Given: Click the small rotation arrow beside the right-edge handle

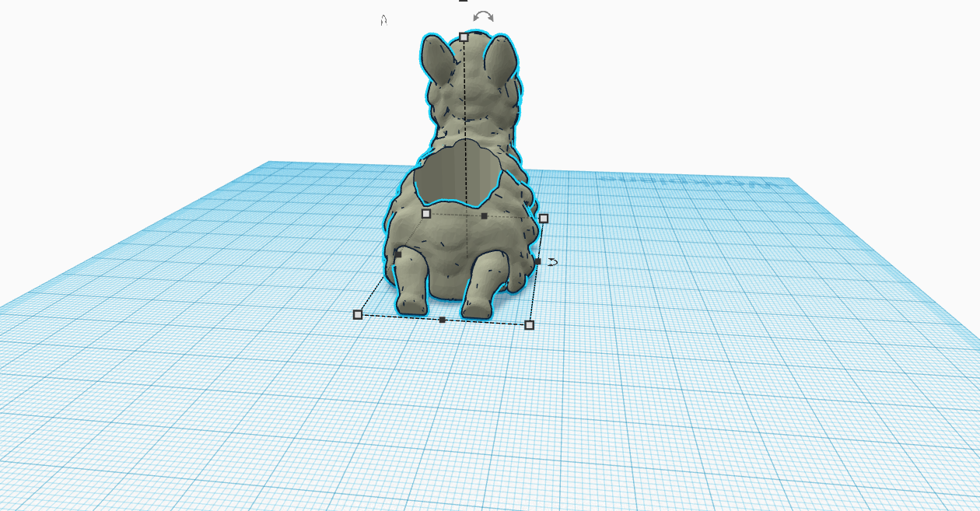Looking at the screenshot, I should coord(552,262).
